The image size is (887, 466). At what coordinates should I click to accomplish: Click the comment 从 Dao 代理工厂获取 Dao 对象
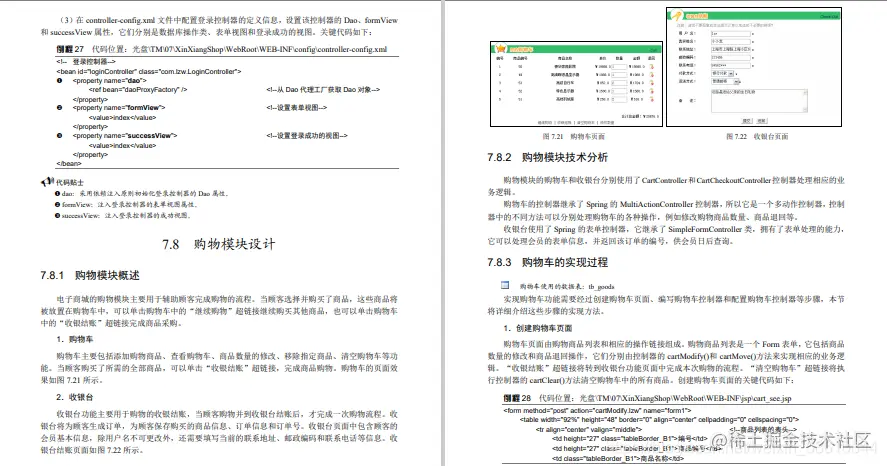click(323, 89)
